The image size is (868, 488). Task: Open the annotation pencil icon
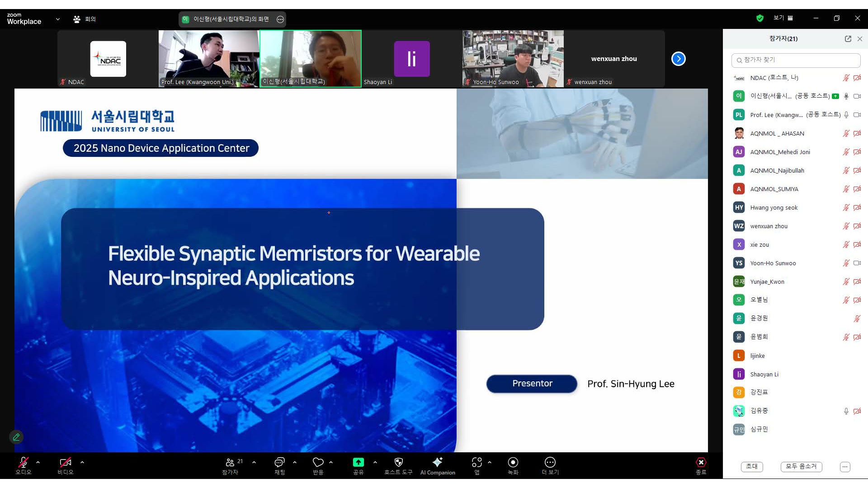(16, 437)
